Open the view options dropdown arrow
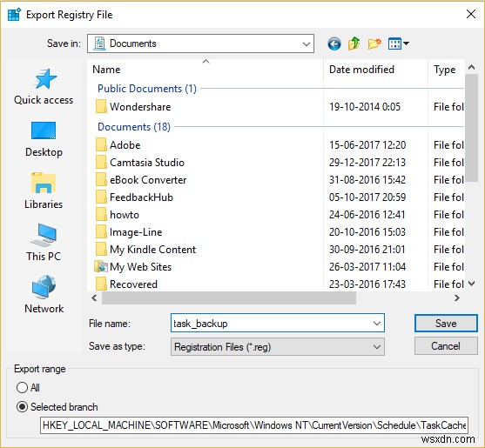 pos(406,43)
